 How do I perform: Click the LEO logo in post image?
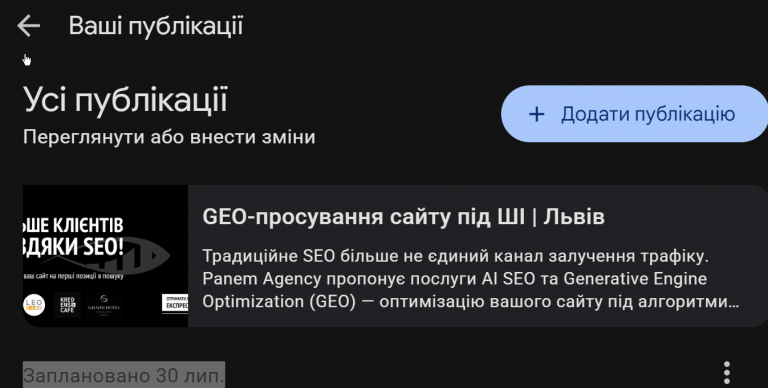click(x=34, y=305)
